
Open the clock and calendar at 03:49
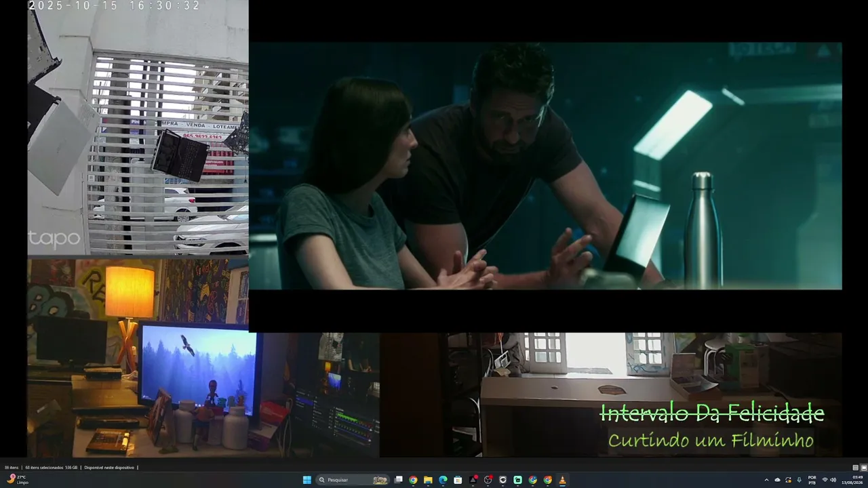click(x=852, y=480)
